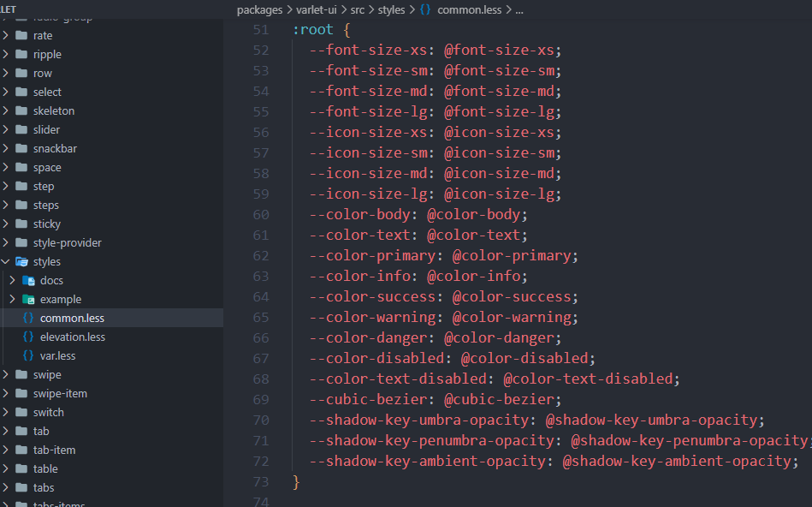
Task: Click the open styles folder icon
Action: [21, 261]
